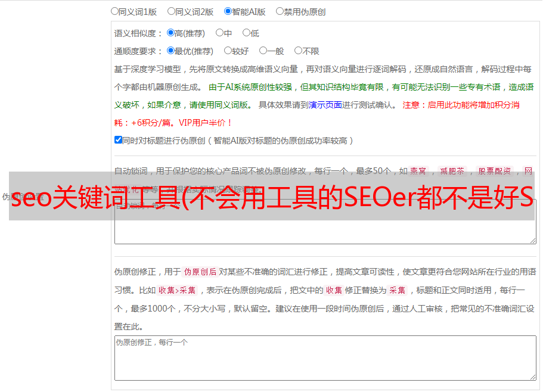543x392 pixels.
Task: Choose the 同义词2版 radio option
Action: point(171,11)
